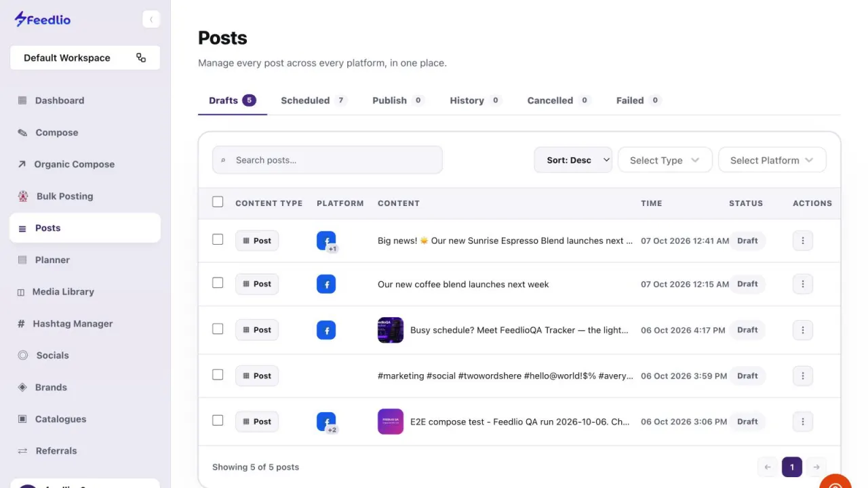
Task: Click Post type badge in Sunrise Espresso row
Action: point(257,241)
